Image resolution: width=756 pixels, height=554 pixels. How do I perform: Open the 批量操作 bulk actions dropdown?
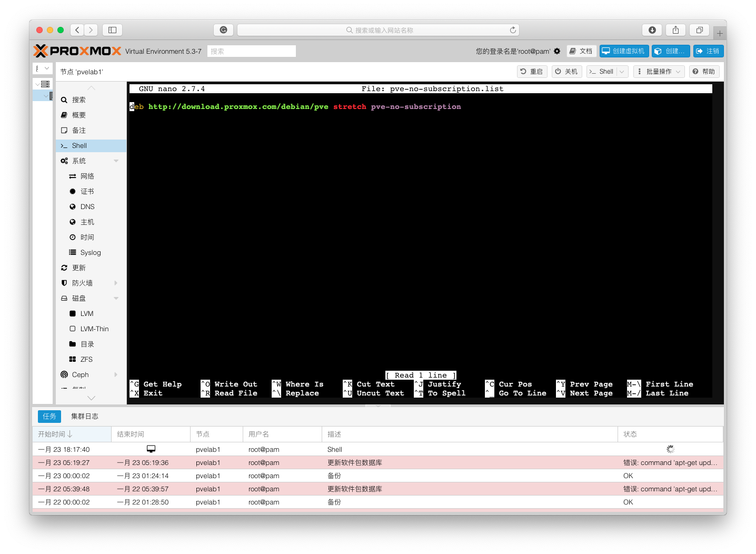tap(659, 72)
